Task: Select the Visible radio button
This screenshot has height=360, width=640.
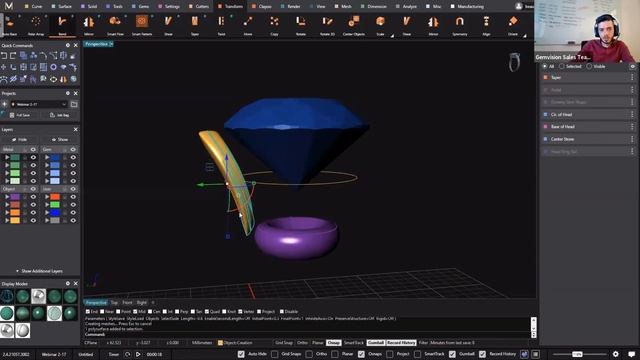Action: [x=589, y=66]
